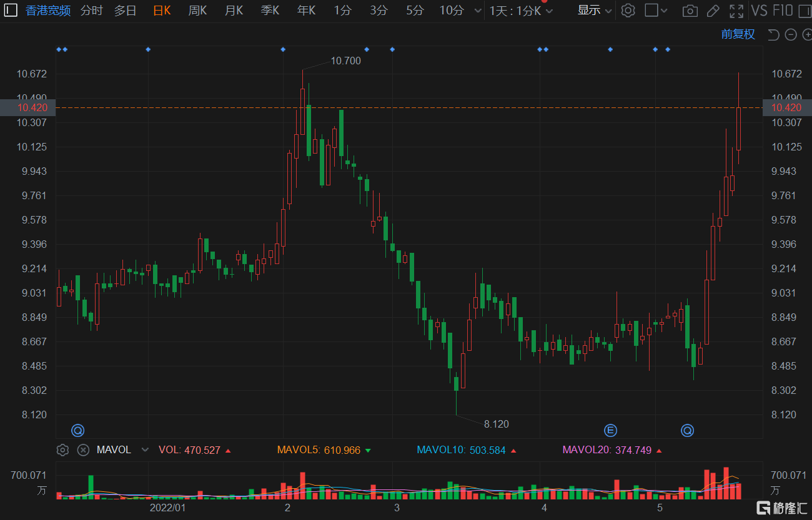Switch to the 分时 tab
812x520 pixels.
(x=91, y=11)
